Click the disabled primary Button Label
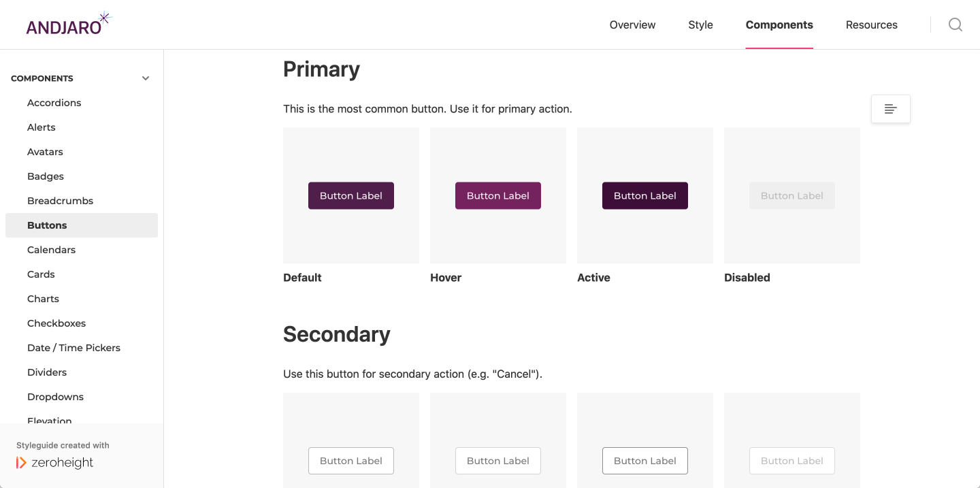Image resolution: width=980 pixels, height=488 pixels. [792, 195]
